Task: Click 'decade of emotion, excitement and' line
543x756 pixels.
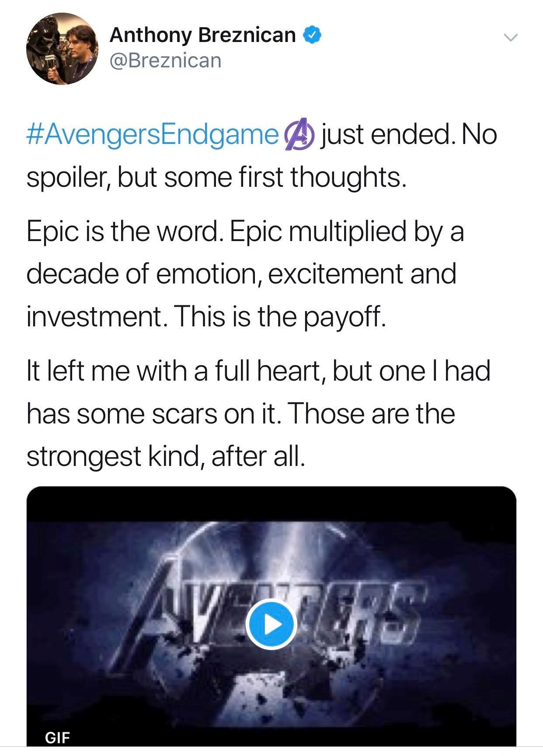Action: [x=241, y=274]
